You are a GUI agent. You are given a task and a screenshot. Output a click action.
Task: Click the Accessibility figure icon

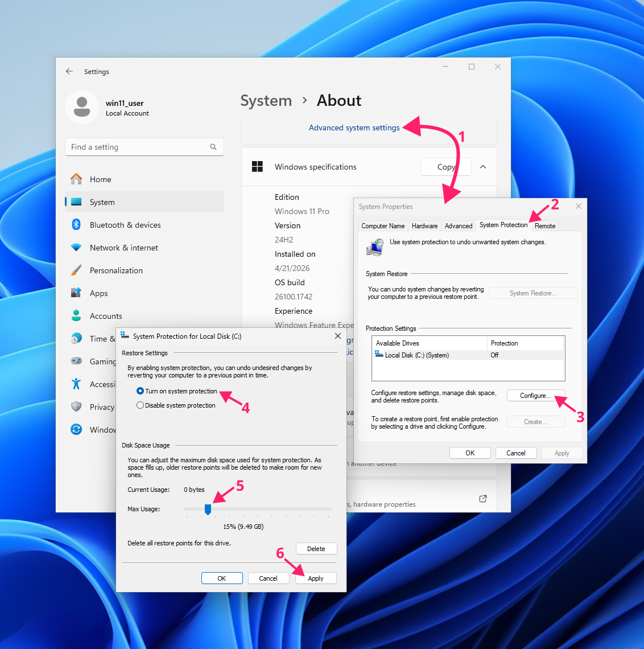(76, 384)
